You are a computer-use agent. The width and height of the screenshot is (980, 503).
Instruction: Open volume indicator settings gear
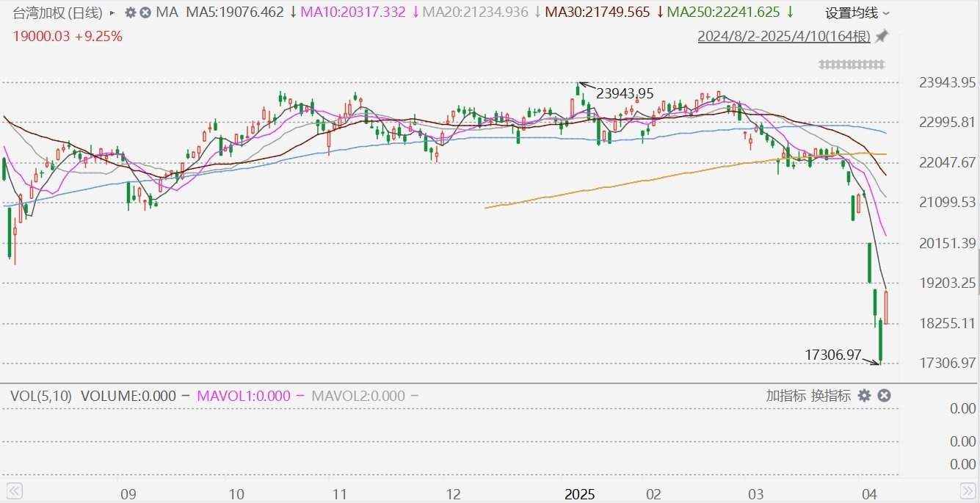[865, 396]
